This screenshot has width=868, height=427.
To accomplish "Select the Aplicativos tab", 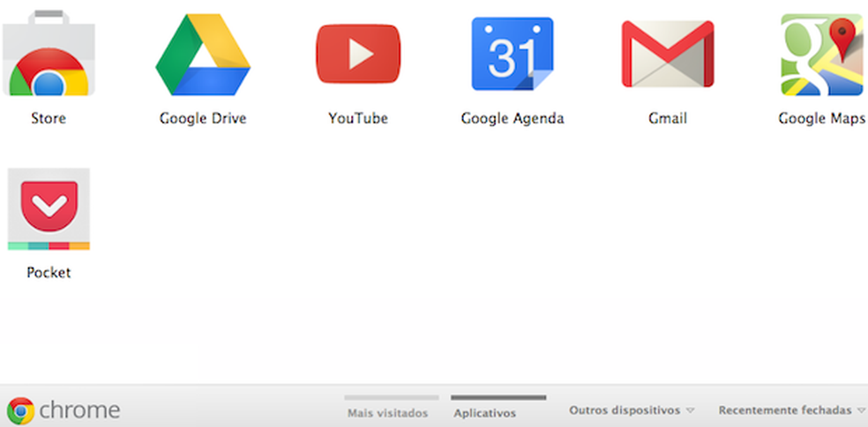I will [485, 413].
